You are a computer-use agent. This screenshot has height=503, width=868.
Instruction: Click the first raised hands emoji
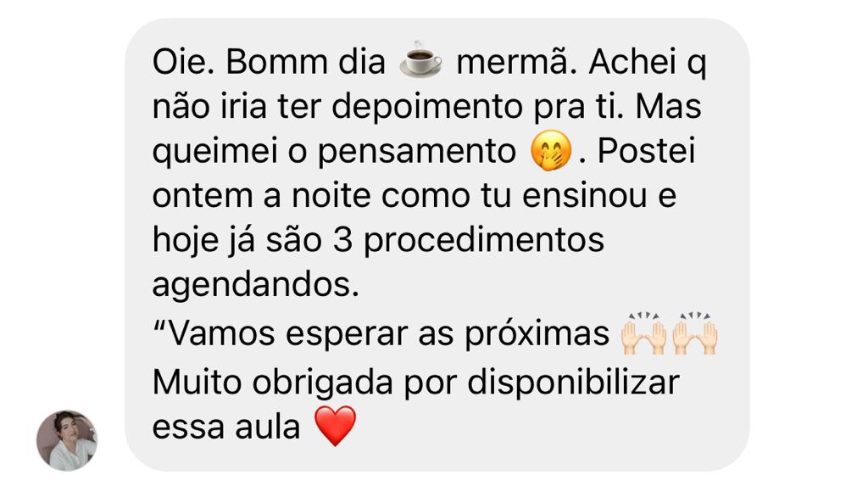tap(643, 333)
